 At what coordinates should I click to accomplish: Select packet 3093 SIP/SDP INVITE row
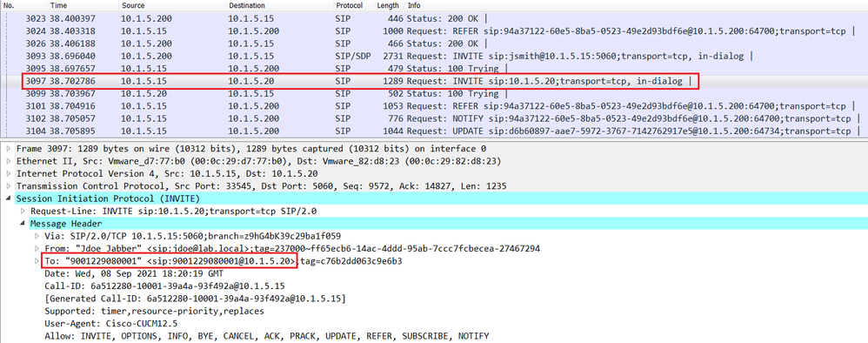click(x=434, y=56)
